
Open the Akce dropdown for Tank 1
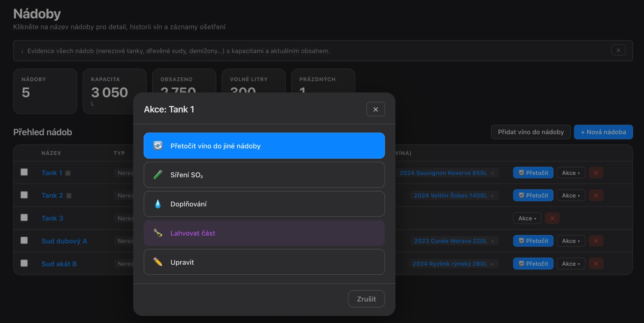tap(571, 173)
